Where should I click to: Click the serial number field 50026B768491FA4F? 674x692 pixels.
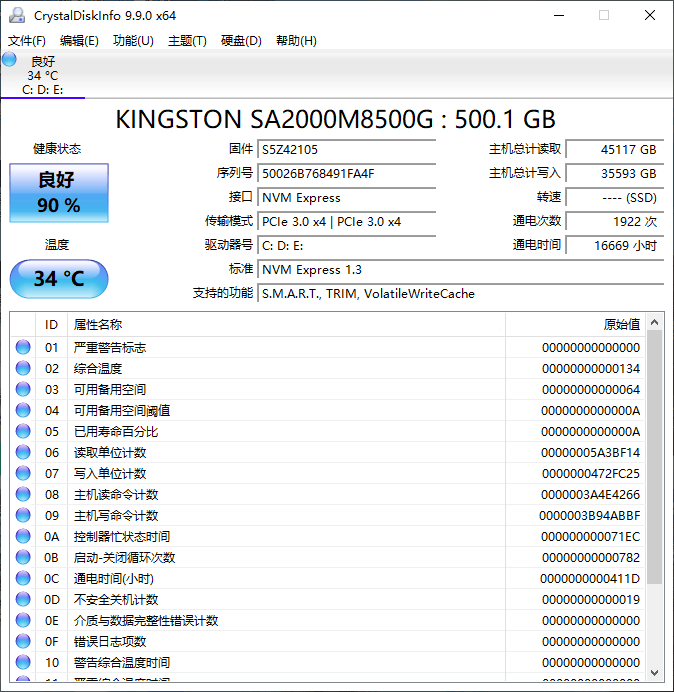point(346,173)
